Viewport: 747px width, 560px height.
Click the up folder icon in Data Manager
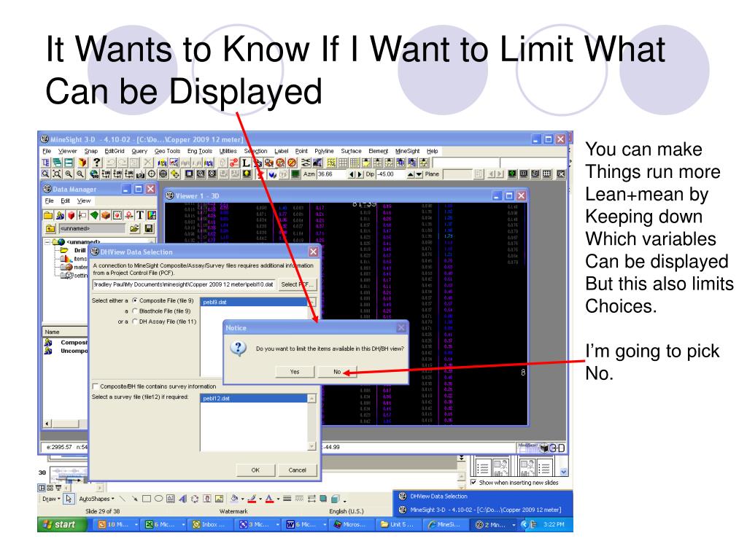click(50, 228)
